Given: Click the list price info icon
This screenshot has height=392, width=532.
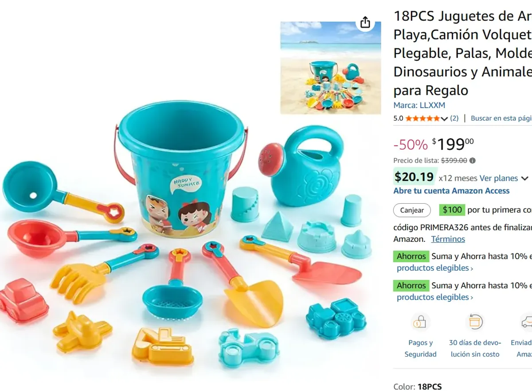Looking at the screenshot, I should pos(473,161).
